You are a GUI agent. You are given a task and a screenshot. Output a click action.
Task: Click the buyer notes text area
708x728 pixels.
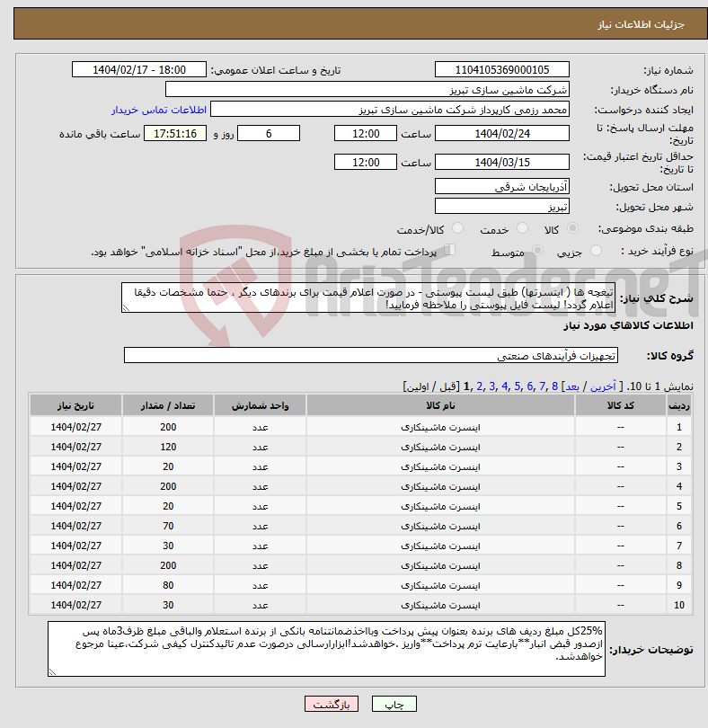[x=326, y=649]
